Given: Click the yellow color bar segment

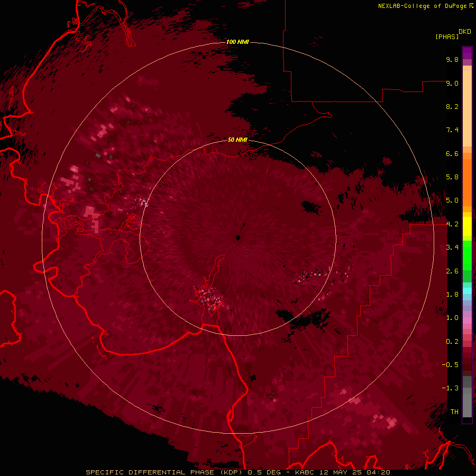Looking at the screenshot, I should click(x=467, y=226).
